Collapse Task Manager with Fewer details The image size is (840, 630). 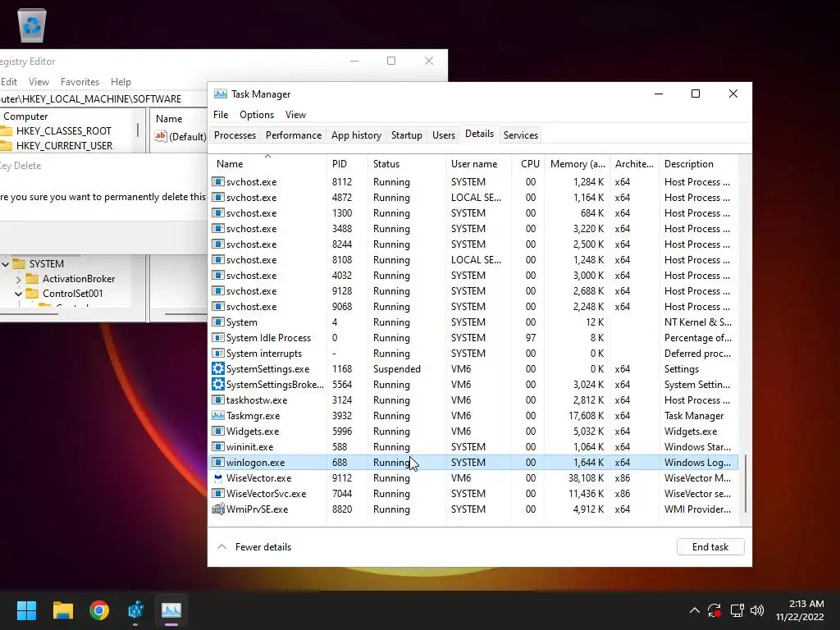[254, 547]
